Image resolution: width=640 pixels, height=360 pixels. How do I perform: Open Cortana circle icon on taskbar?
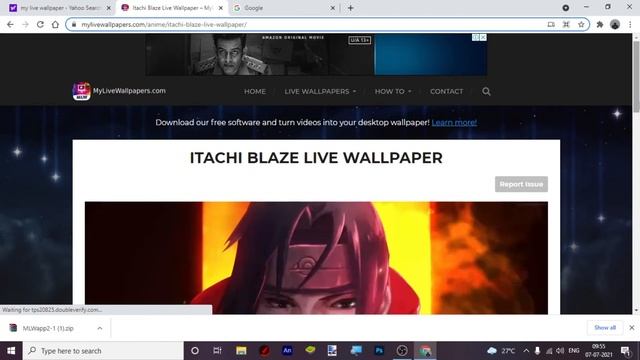pyautogui.click(x=195, y=351)
